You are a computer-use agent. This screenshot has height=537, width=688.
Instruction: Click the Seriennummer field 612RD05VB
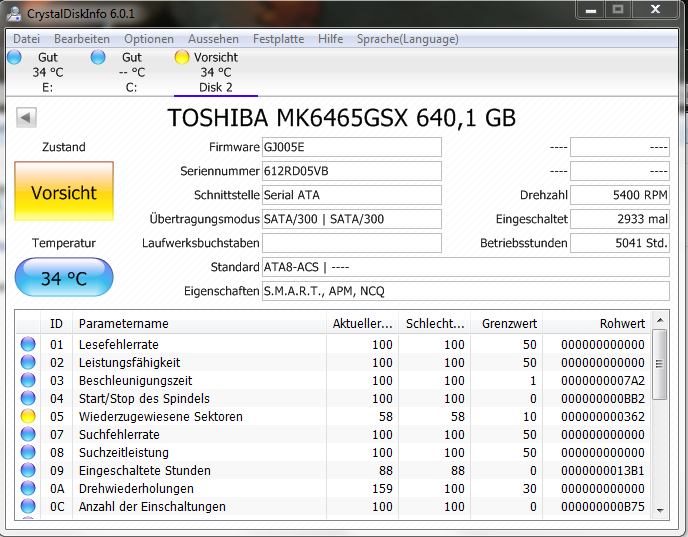352,171
